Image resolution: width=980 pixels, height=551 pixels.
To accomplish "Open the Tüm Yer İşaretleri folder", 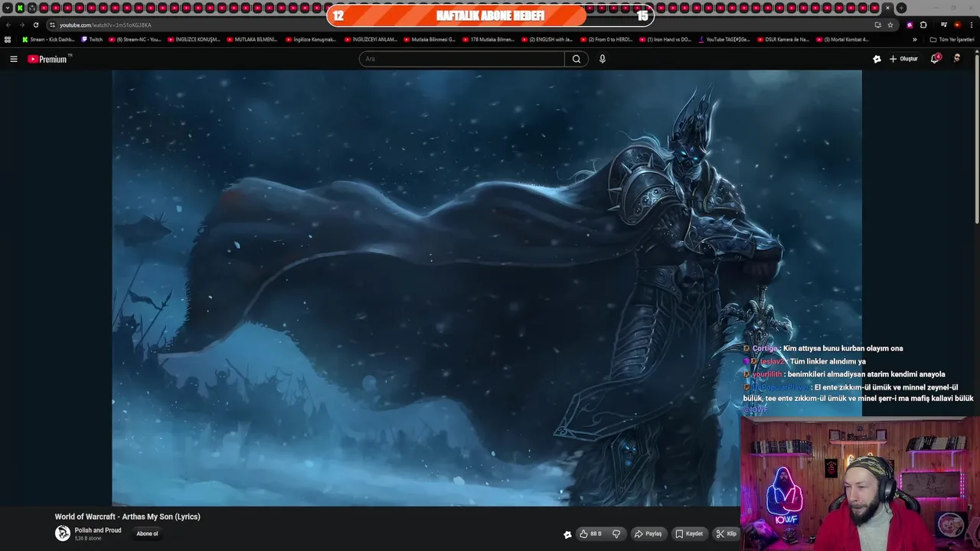I will pos(952,39).
